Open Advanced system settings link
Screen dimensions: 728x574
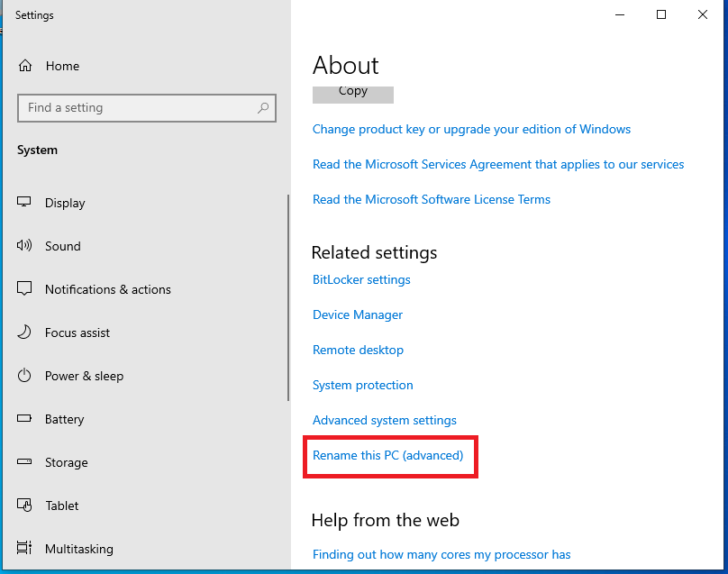(384, 420)
